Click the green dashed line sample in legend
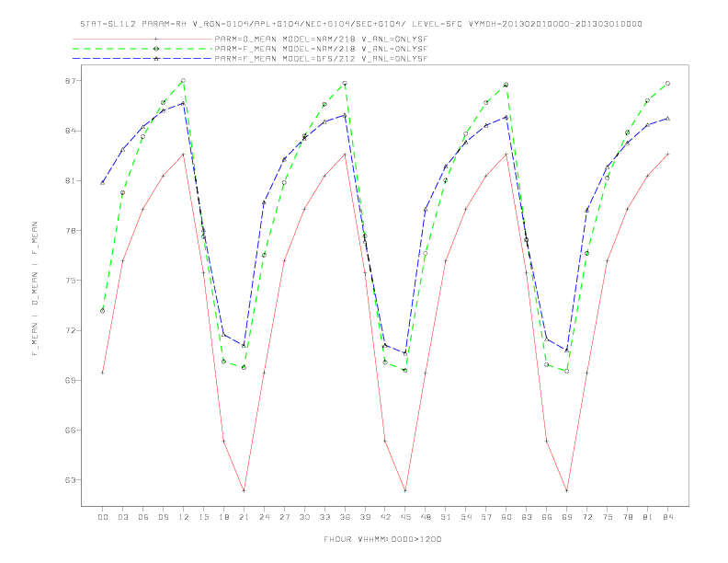This screenshot has width=728, height=563. pos(142,49)
